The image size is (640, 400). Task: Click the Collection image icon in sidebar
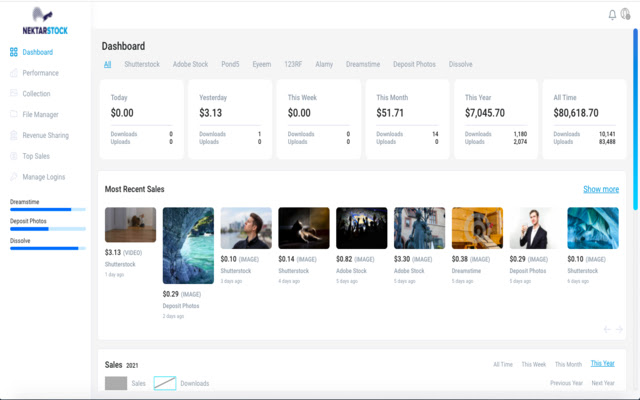coord(13,93)
